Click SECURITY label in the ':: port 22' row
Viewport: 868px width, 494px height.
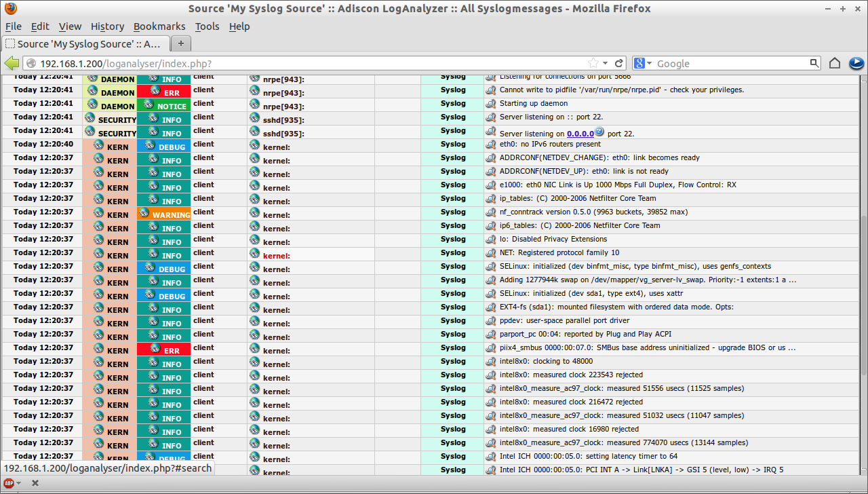coord(117,120)
